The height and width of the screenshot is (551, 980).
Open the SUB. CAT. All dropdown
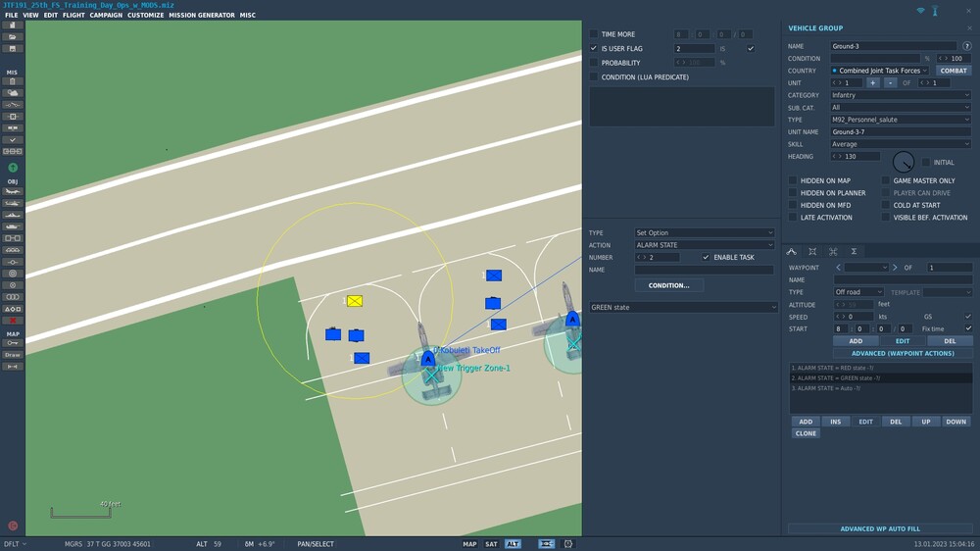901,108
